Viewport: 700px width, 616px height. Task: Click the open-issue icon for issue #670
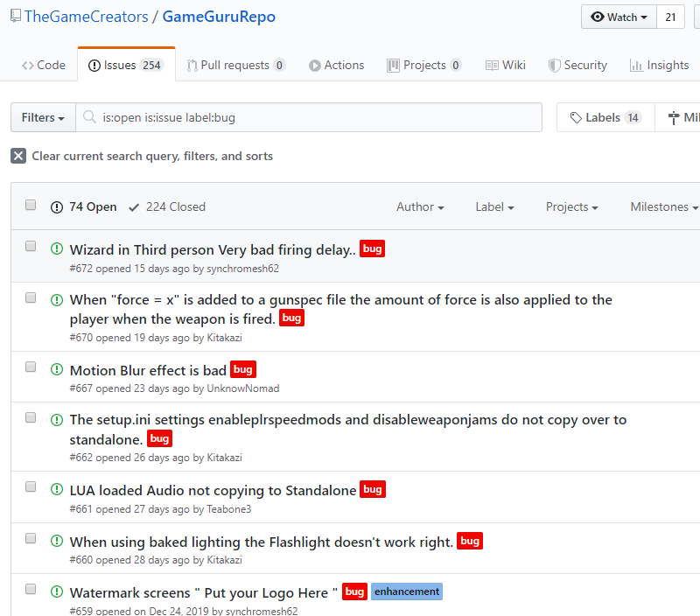pos(57,299)
